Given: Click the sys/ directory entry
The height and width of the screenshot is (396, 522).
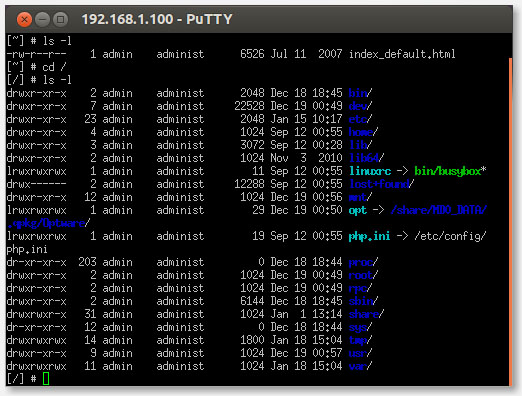Looking at the screenshot, I should (x=360, y=327).
